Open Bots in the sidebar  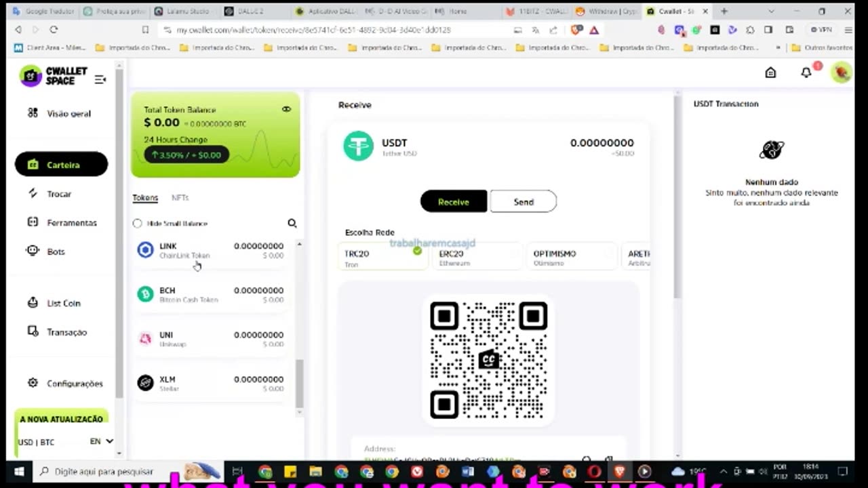[x=46, y=251]
